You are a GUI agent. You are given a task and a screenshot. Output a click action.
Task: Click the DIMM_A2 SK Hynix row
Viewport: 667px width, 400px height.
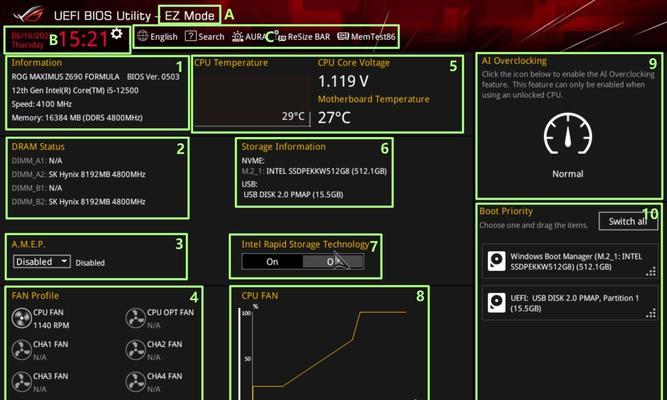(79, 174)
